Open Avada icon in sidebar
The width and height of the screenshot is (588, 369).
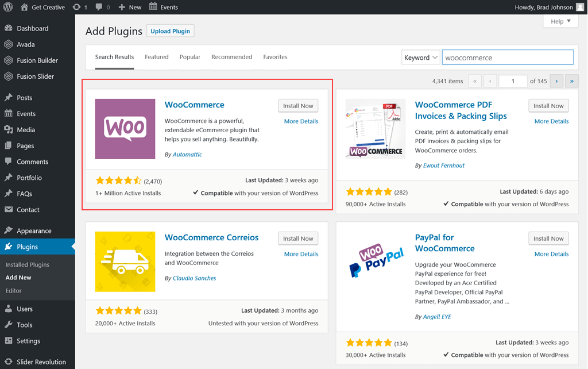pyautogui.click(x=9, y=44)
